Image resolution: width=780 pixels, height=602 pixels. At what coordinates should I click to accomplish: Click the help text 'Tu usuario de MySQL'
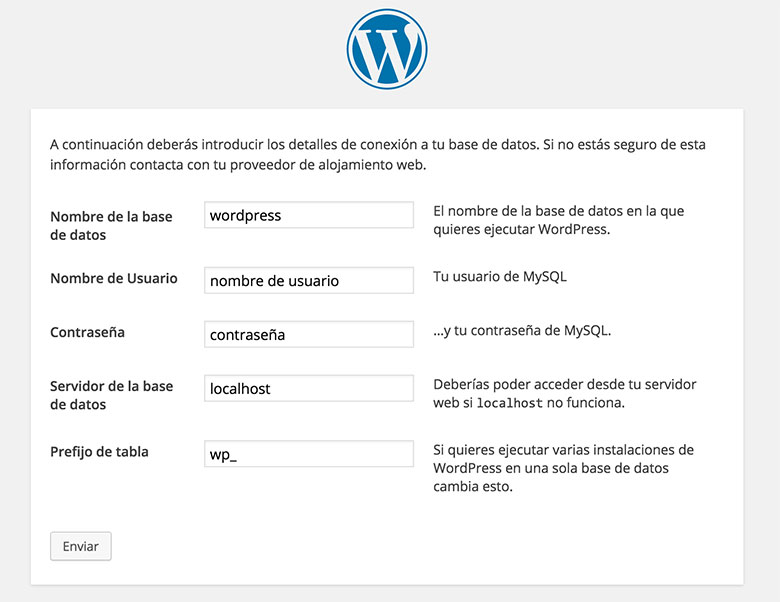click(500, 277)
